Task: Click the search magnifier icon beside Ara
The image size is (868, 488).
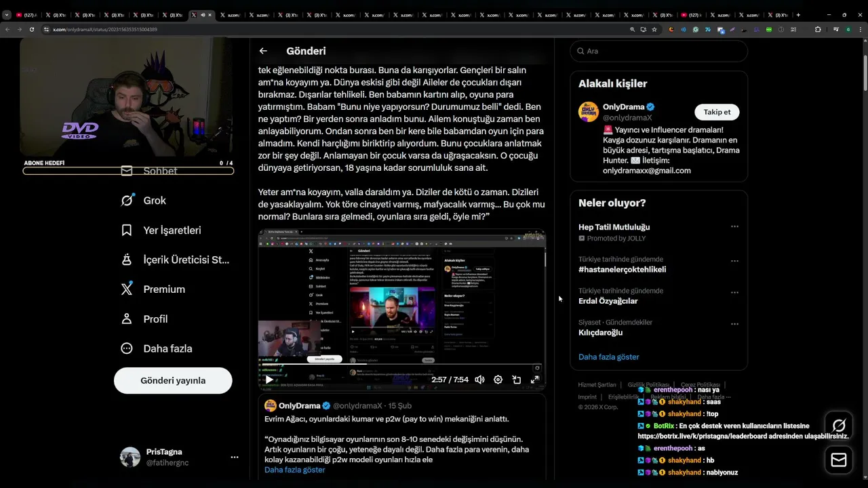Action: click(581, 51)
